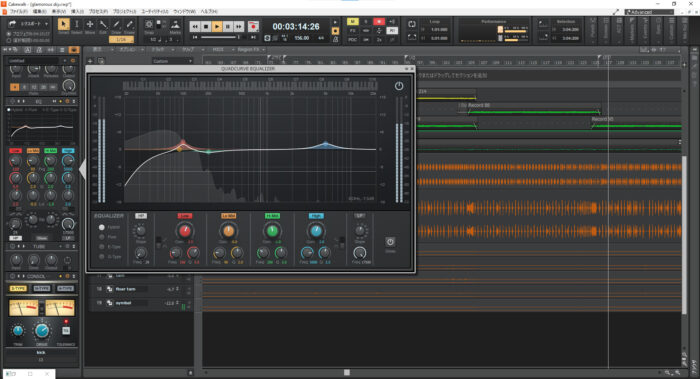Select N-Type console emulation button
Viewport: 700px width, 379px height.
click(42, 289)
